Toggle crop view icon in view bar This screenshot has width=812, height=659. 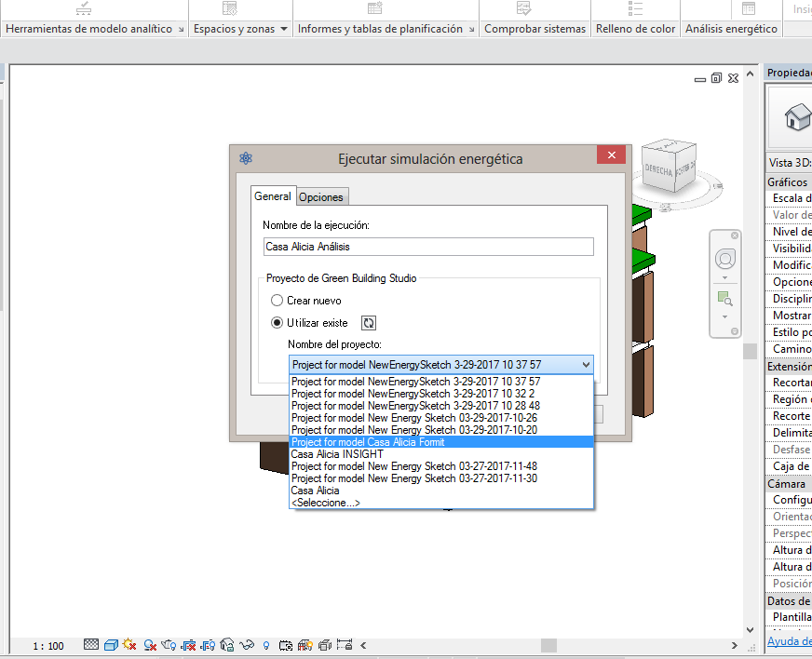coord(188,645)
